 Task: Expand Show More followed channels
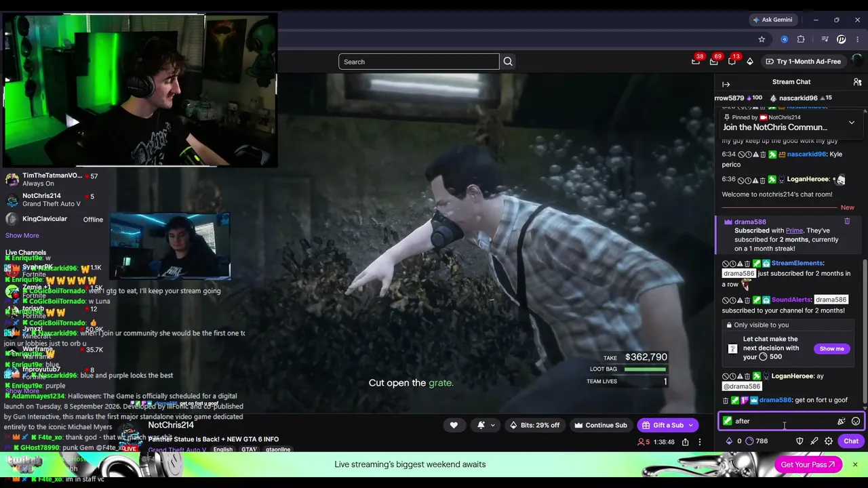click(x=22, y=235)
